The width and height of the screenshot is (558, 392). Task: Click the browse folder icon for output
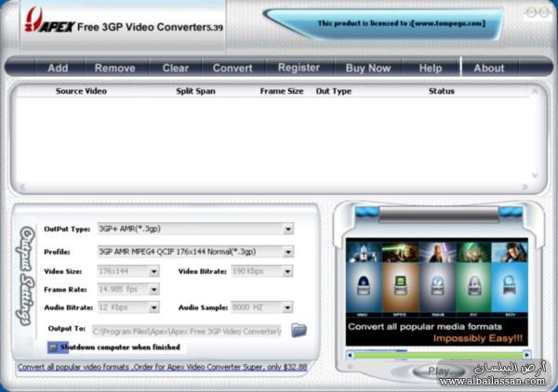click(299, 330)
